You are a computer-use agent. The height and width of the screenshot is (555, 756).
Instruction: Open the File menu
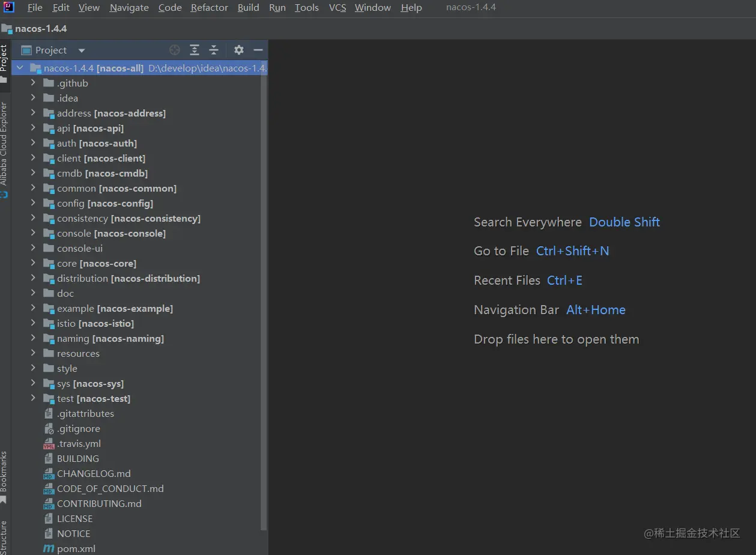(35, 7)
